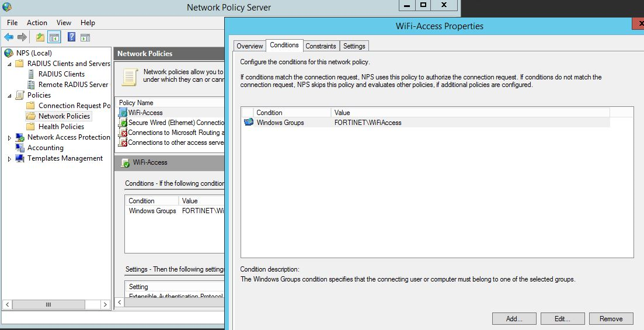This screenshot has width=644, height=330.
Task: Open the Action menu
Action: 37,23
